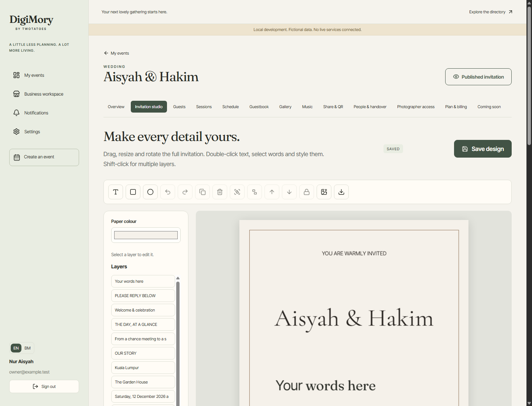View the Published invitation
532x406 pixels.
[478, 77]
